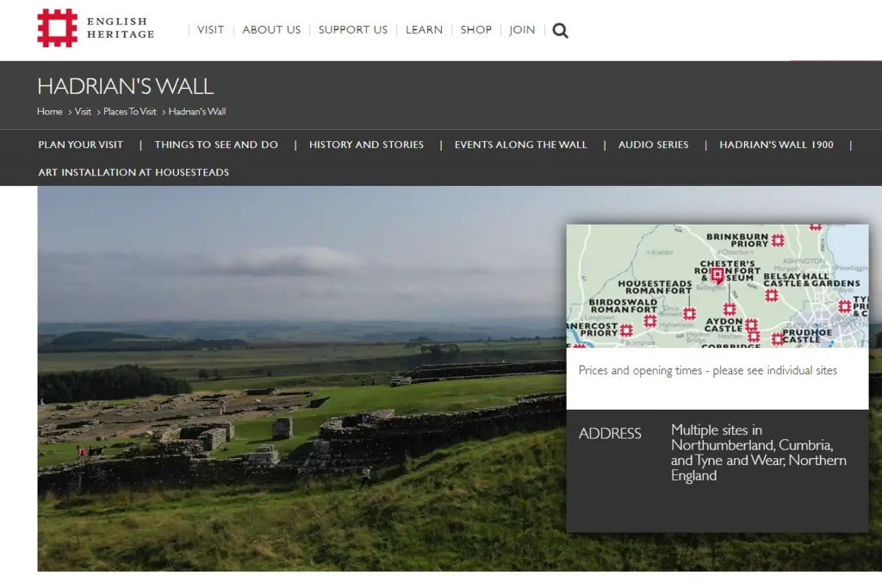Click the Lanercost Priory map marker
The image size is (882, 588).
tap(626, 331)
